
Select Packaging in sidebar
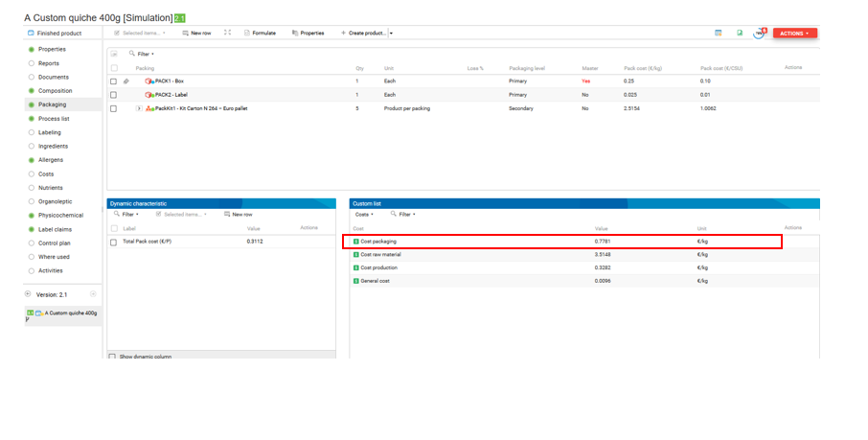point(52,104)
